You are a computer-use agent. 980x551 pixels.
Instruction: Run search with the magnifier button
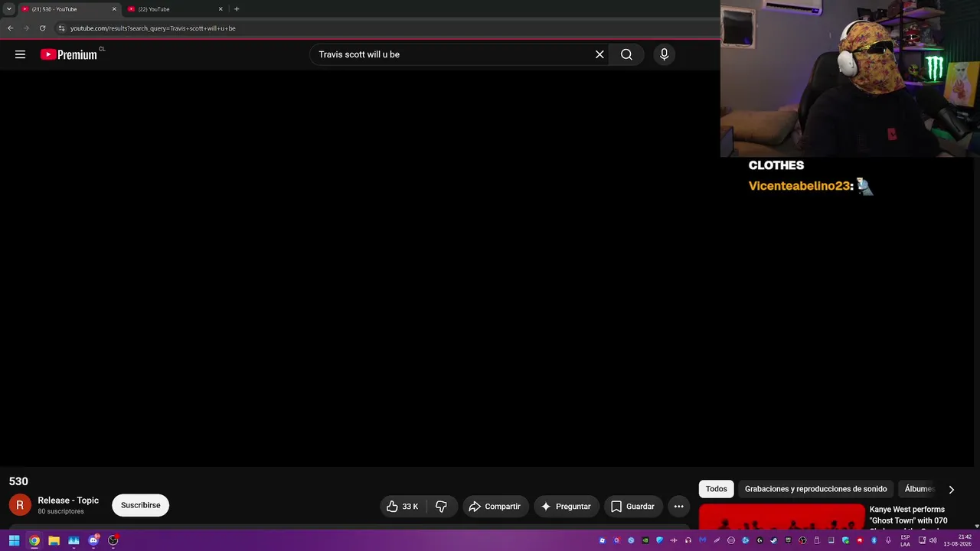tap(626, 54)
